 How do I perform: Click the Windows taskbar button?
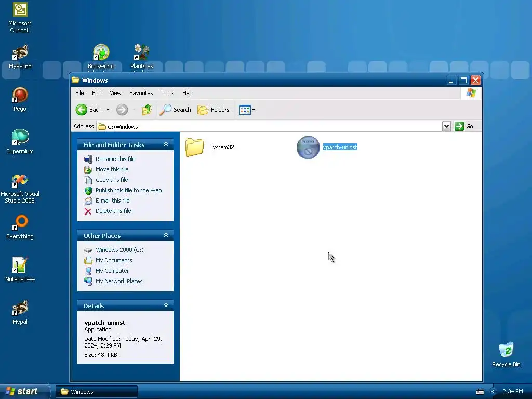(x=97, y=392)
